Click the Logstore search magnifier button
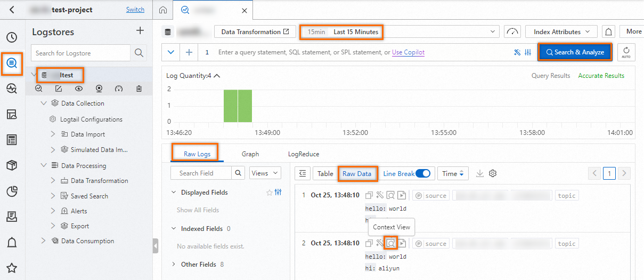Image resolution: width=644 pixels, height=280 pixels. click(x=138, y=53)
